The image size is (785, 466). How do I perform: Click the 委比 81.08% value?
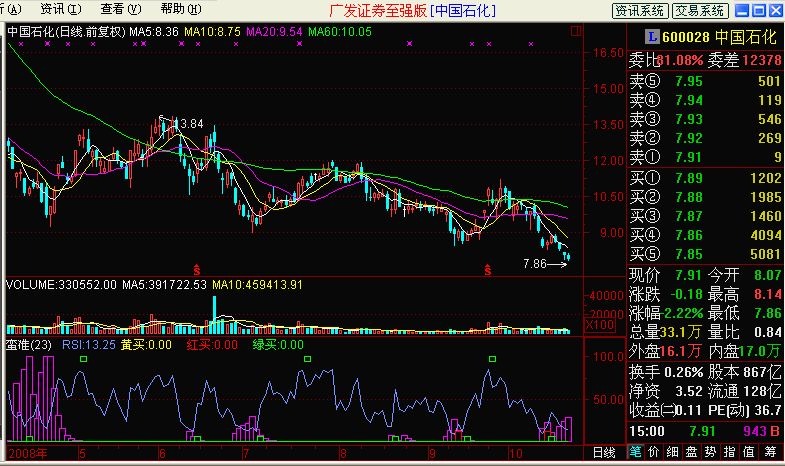click(x=680, y=61)
